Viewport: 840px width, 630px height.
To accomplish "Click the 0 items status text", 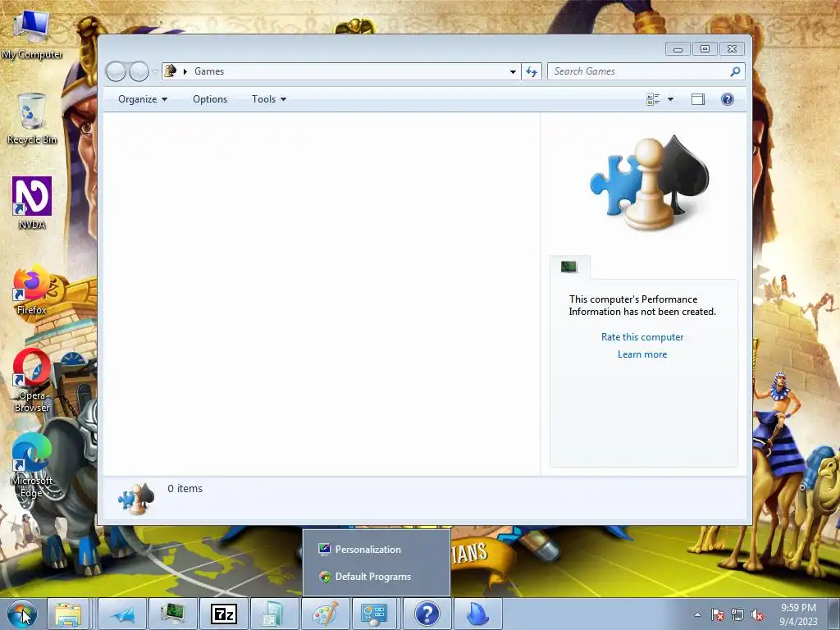I will point(185,489).
